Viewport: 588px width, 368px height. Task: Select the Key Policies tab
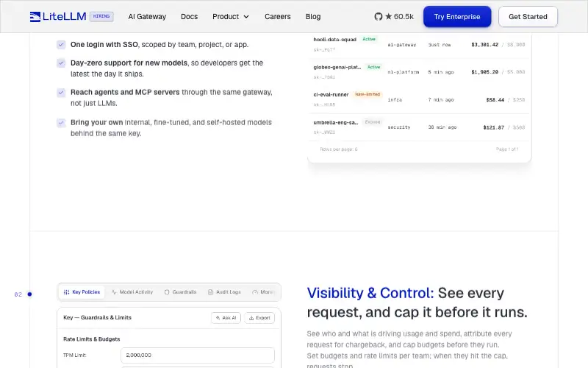pos(82,292)
